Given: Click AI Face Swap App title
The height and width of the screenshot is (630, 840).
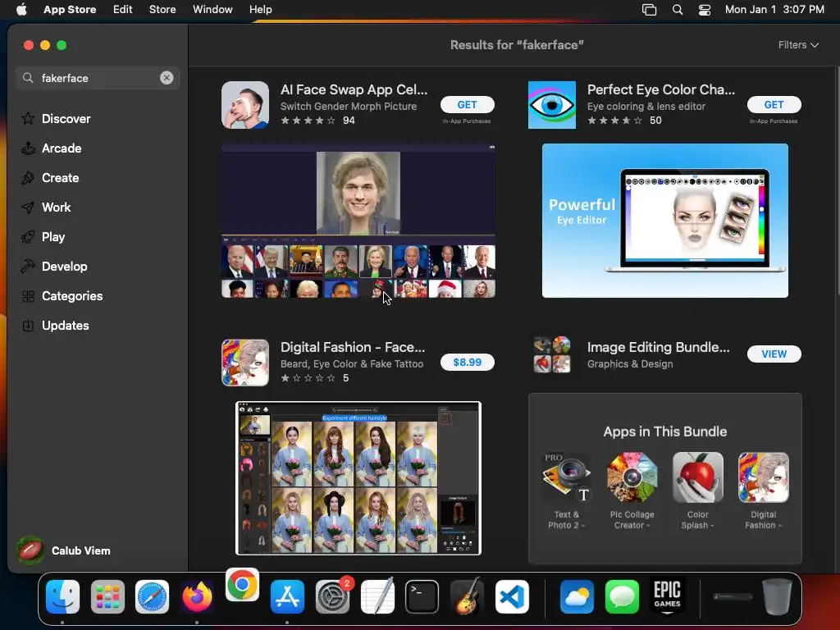Looking at the screenshot, I should [x=354, y=89].
